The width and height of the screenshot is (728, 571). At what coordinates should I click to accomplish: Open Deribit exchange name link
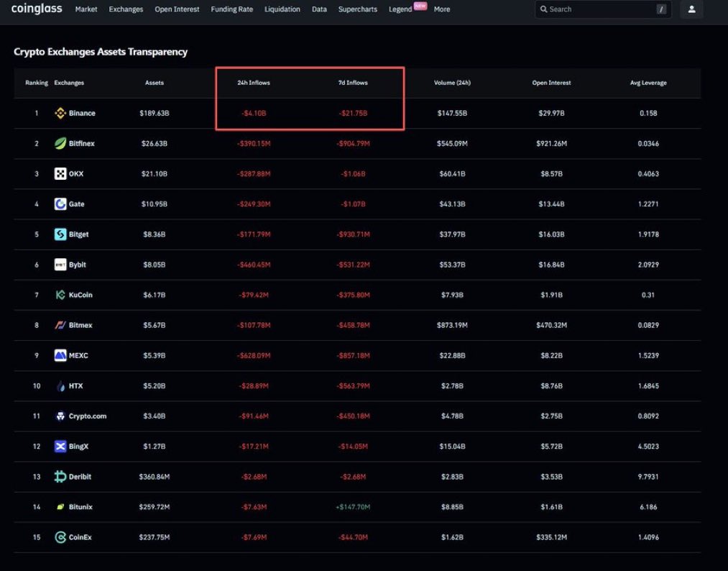pyautogui.click(x=80, y=477)
